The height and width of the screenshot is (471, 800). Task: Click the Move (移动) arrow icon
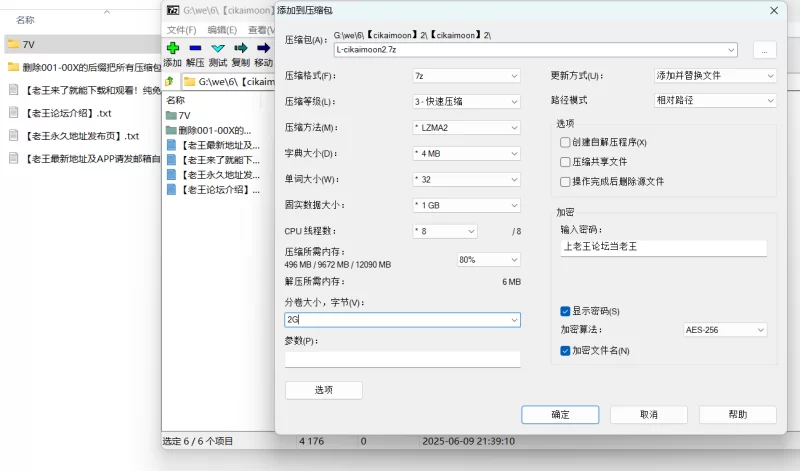click(263, 48)
